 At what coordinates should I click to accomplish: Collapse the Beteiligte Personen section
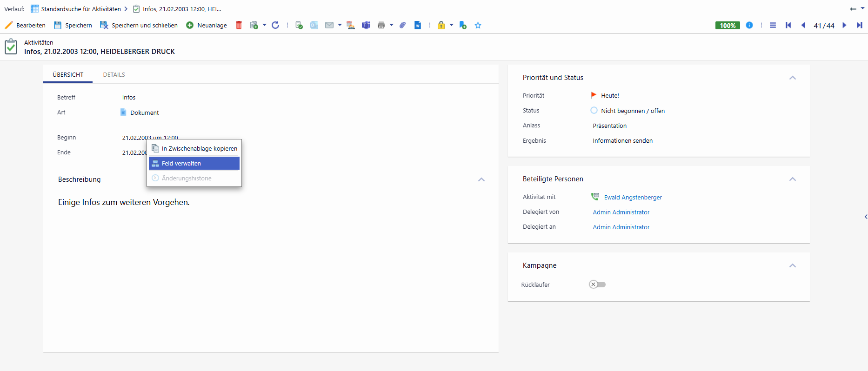tap(793, 179)
